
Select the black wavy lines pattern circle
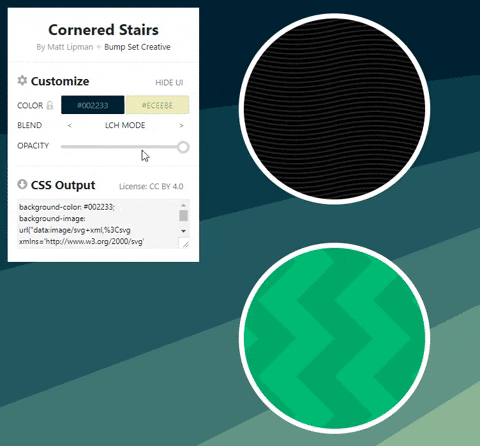point(334,109)
